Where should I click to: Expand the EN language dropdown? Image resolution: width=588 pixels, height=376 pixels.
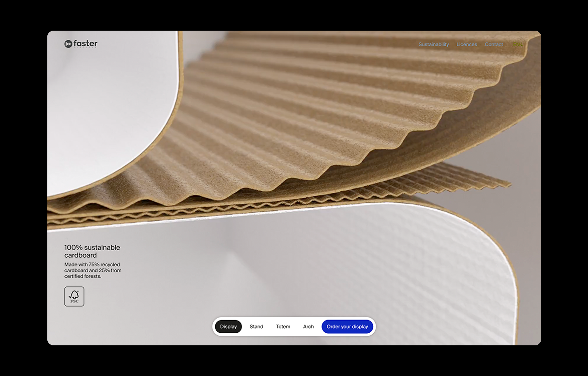tap(517, 45)
